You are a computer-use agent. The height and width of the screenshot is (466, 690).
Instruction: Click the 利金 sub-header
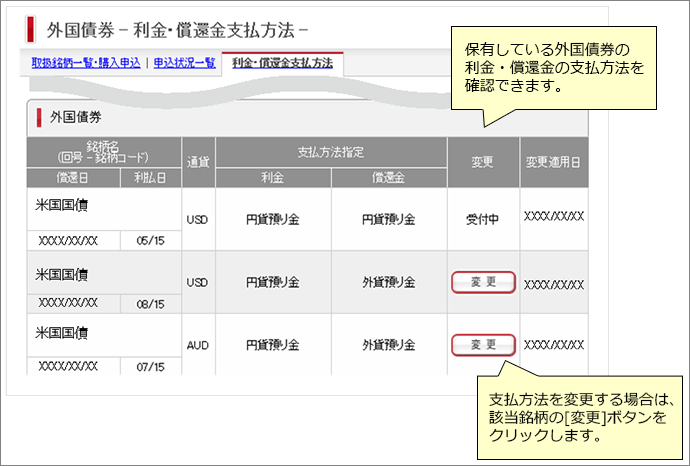click(272, 177)
